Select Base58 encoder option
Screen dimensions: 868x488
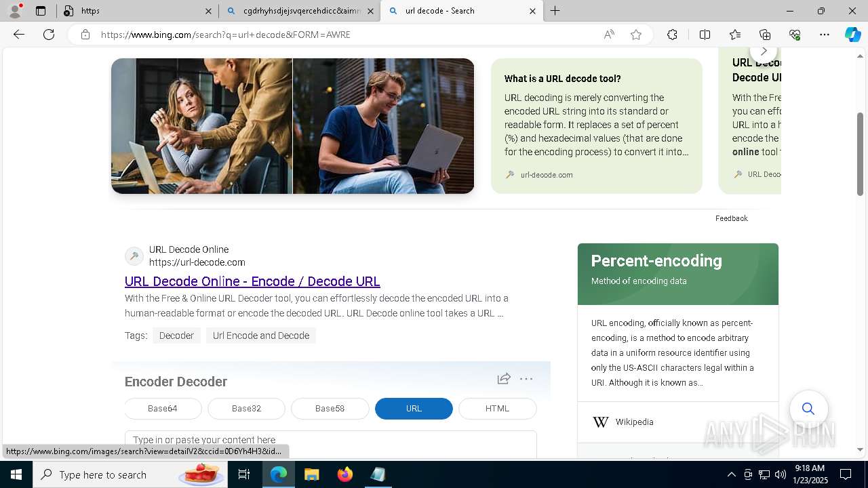pyautogui.click(x=330, y=409)
